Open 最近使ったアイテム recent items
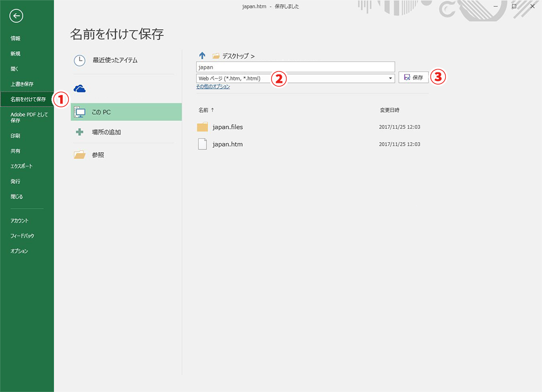Image resolution: width=542 pixels, height=392 pixels. click(115, 60)
